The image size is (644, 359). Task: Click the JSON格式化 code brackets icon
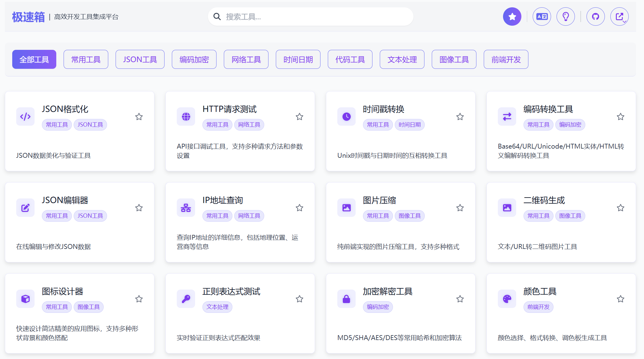25,117
